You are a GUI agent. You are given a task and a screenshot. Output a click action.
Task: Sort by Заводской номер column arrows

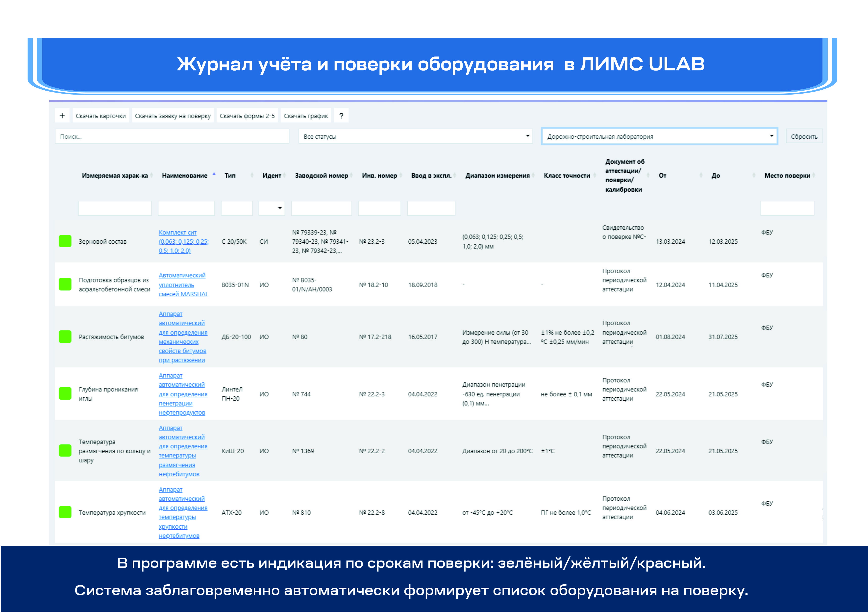pyautogui.click(x=351, y=176)
